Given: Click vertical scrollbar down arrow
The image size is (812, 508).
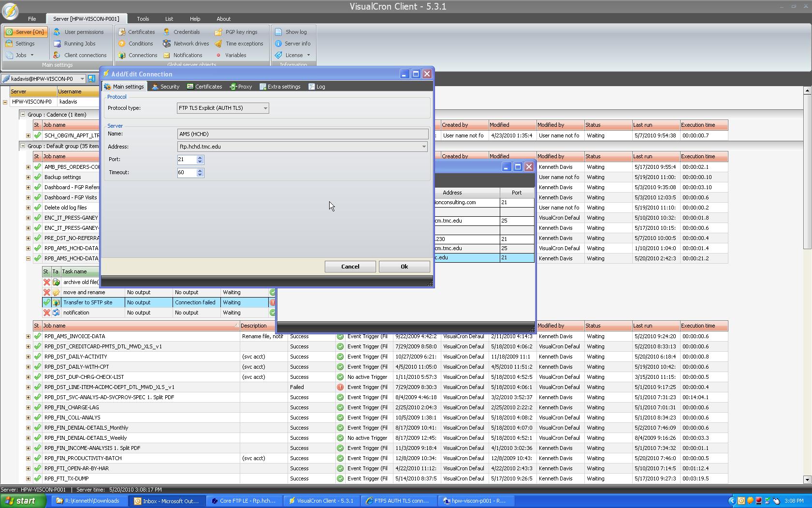Looking at the screenshot, I should point(807,479).
